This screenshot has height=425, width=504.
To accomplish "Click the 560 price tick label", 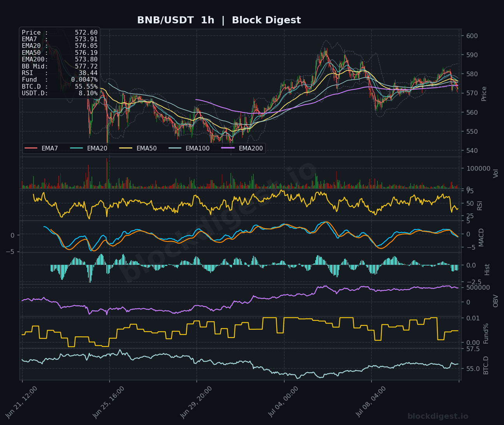I will 472,112.
